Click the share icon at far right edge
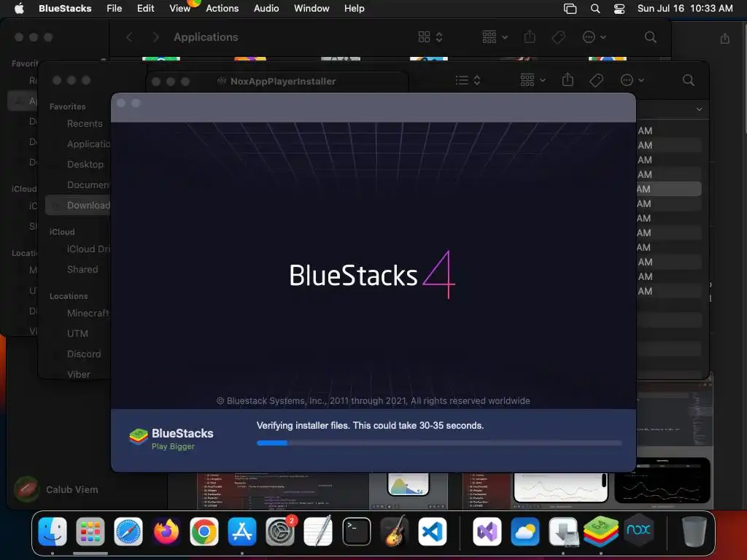The width and height of the screenshot is (747, 560). coord(724,38)
